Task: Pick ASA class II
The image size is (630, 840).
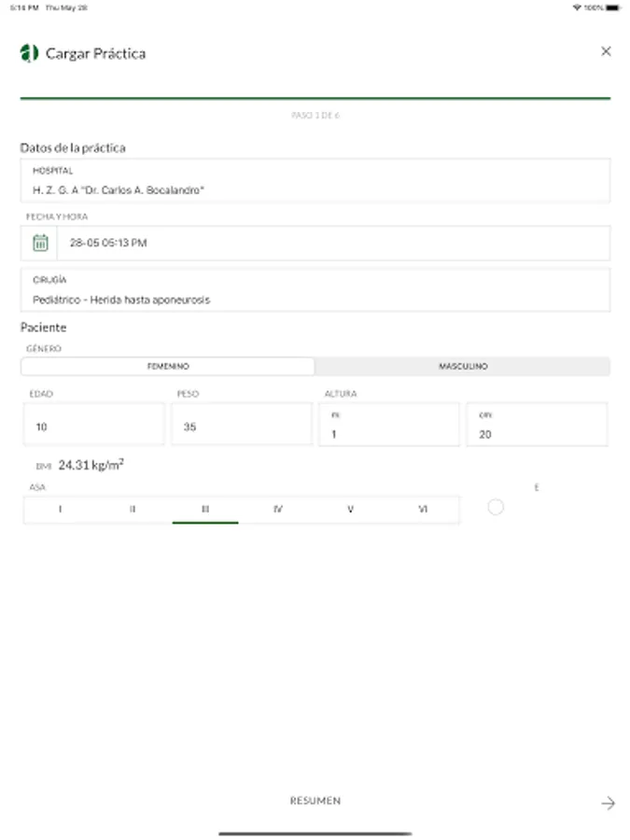Action: coord(133,510)
